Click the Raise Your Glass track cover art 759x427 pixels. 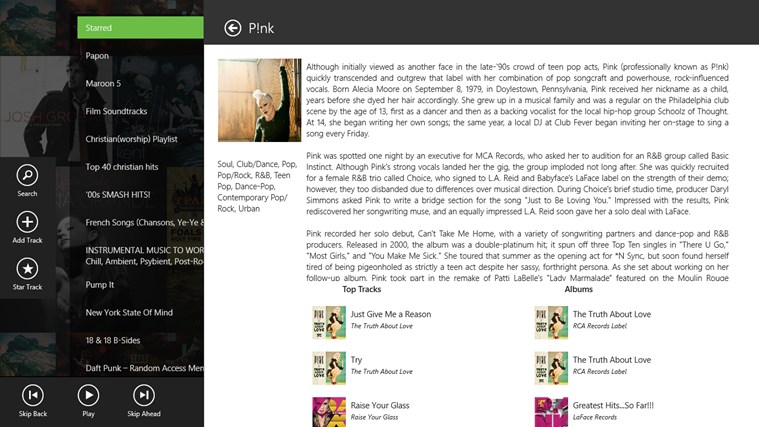pyautogui.click(x=329, y=412)
